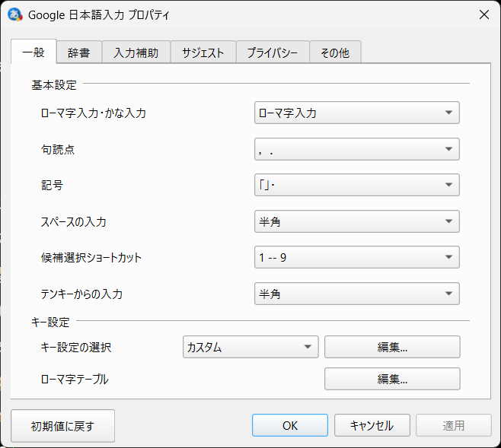Click the window title Google 日本語入力 プロパティ

99,15
